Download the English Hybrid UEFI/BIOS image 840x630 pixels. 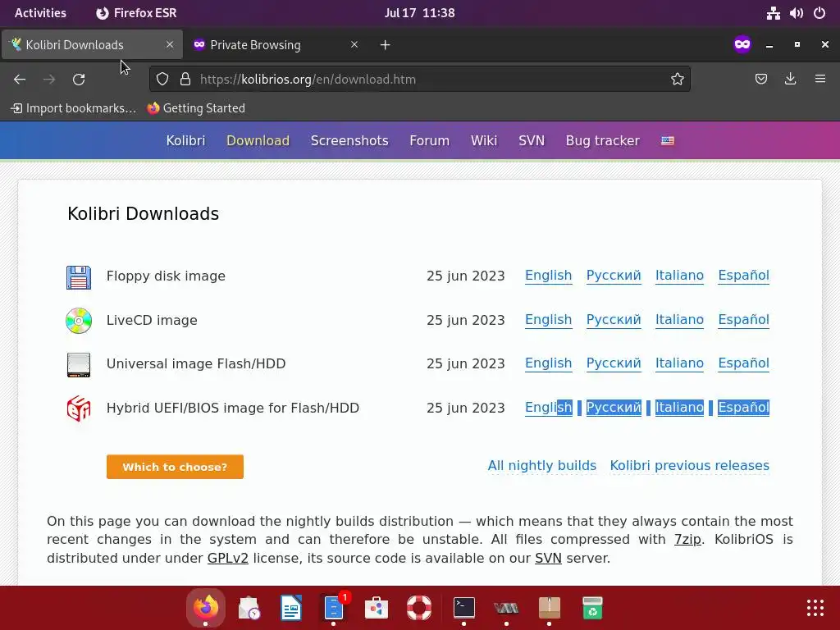click(548, 408)
